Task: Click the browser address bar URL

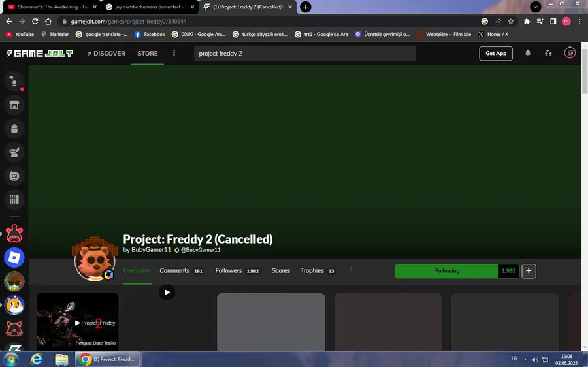Action: click(x=129, y=22)
